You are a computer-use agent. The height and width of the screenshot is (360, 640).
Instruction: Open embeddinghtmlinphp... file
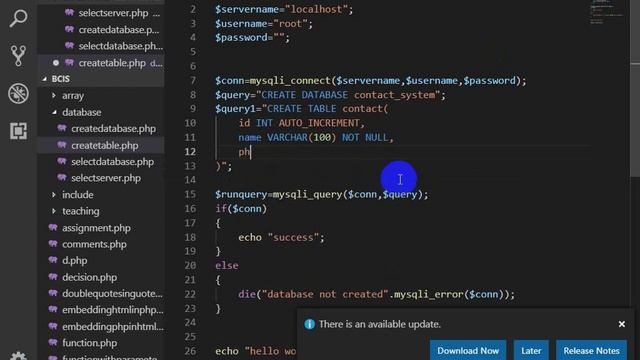(x=113, y=310)
